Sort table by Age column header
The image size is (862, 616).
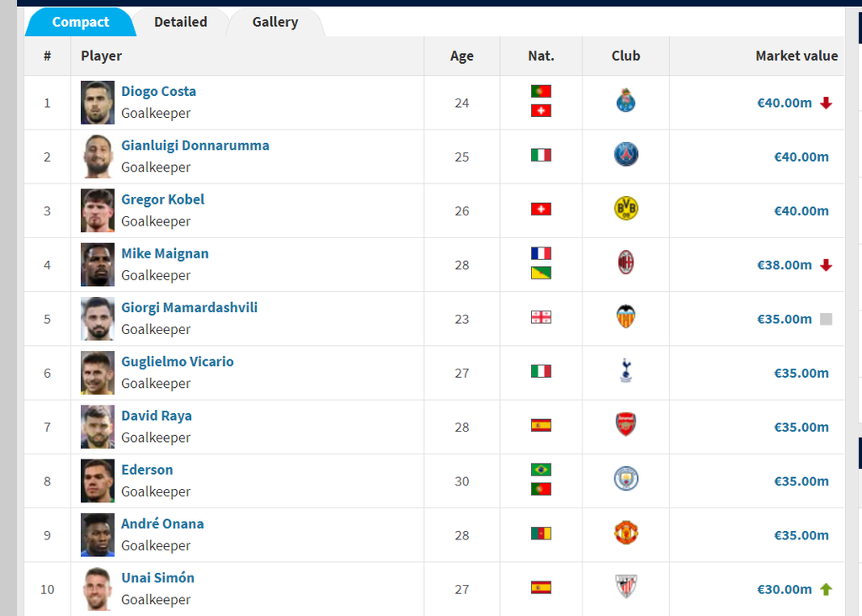point(461,56)
